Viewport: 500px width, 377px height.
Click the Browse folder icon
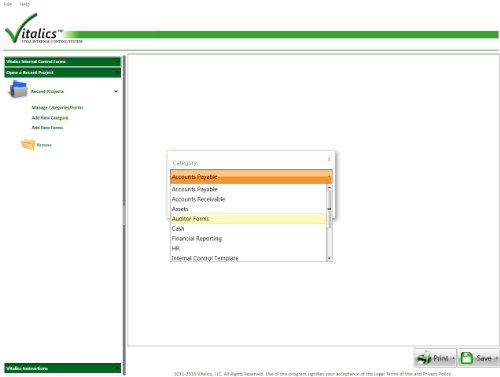point(28,145)
